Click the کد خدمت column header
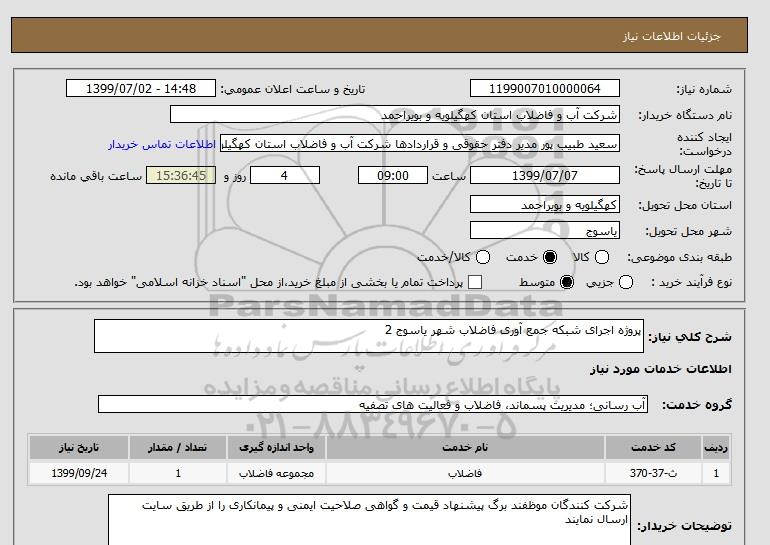This screenshot has height=545, width=770. (x=653, y=447)
